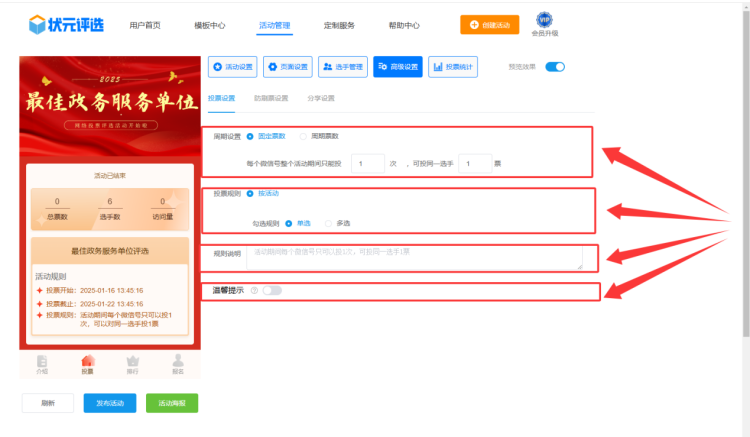Select the 固定票数 radio option
This screenshot has width=750, height=437.
coord(250,136)
